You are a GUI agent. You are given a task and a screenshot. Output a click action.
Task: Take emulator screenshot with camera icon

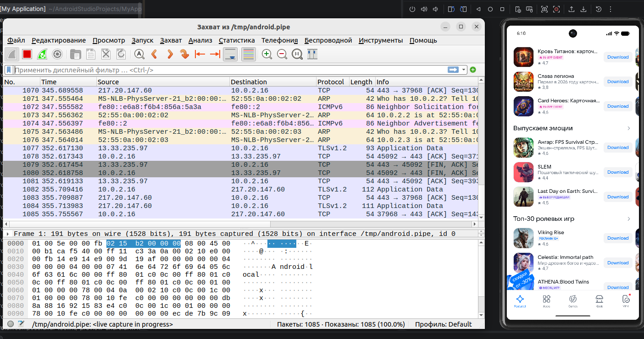tap(544, 9)
